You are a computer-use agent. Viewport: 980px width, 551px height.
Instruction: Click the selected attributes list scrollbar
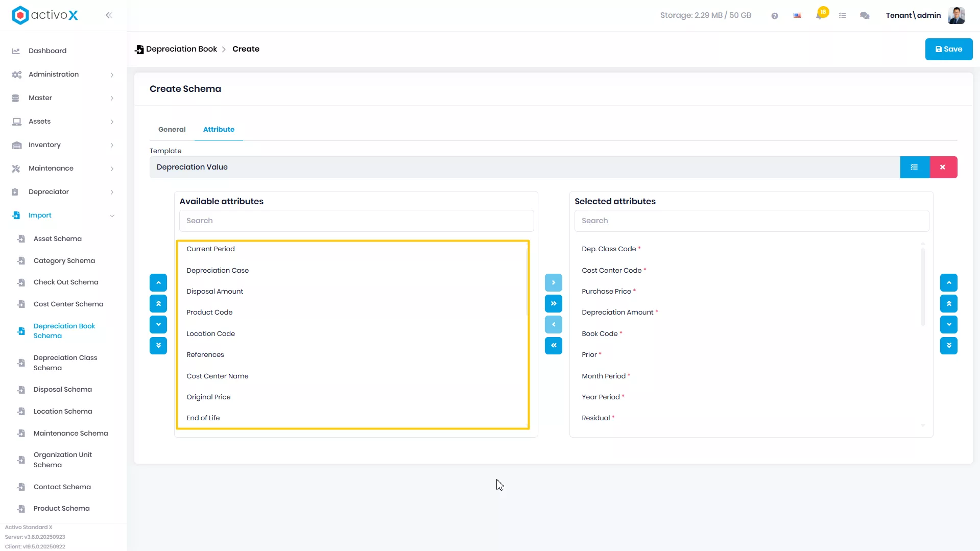point(923,286)
